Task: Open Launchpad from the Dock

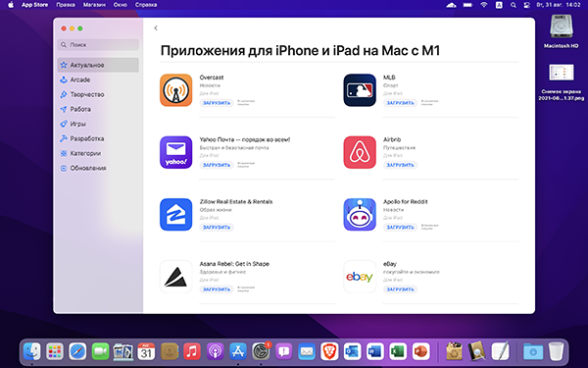Action: point(55,352)
